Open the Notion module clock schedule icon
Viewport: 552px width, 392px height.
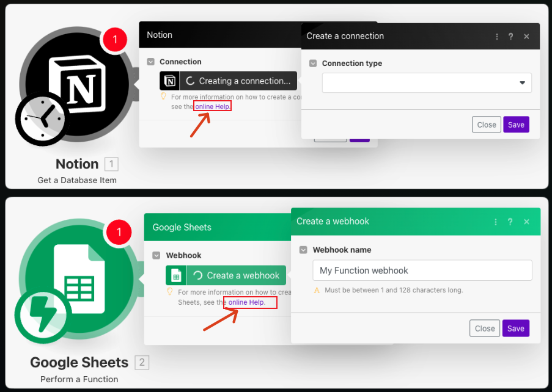pyautogui.click(x=42, y=119)
